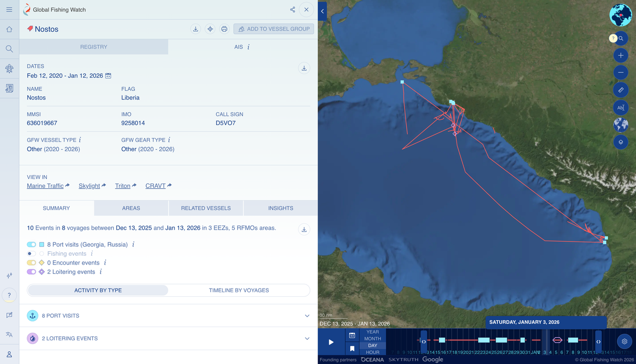Open vessel search in left sidebar
The width and height of the screenshot is (636, 364).
tap(9, 49)
